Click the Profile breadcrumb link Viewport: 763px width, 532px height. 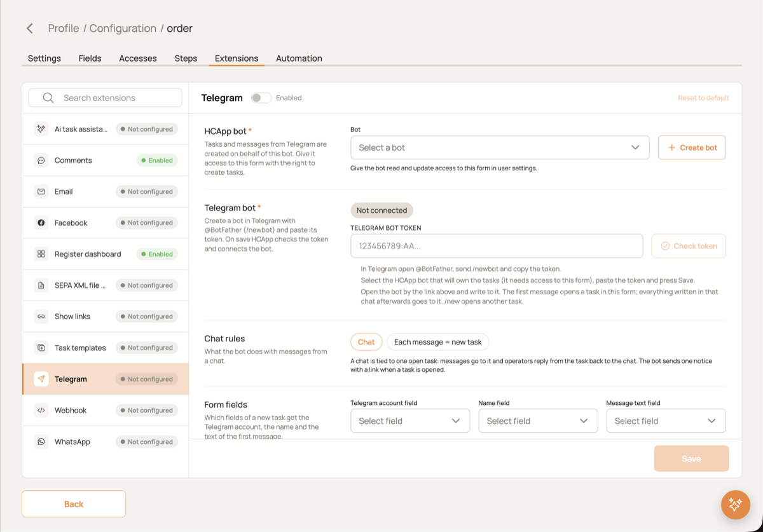[x=64, y=29]
